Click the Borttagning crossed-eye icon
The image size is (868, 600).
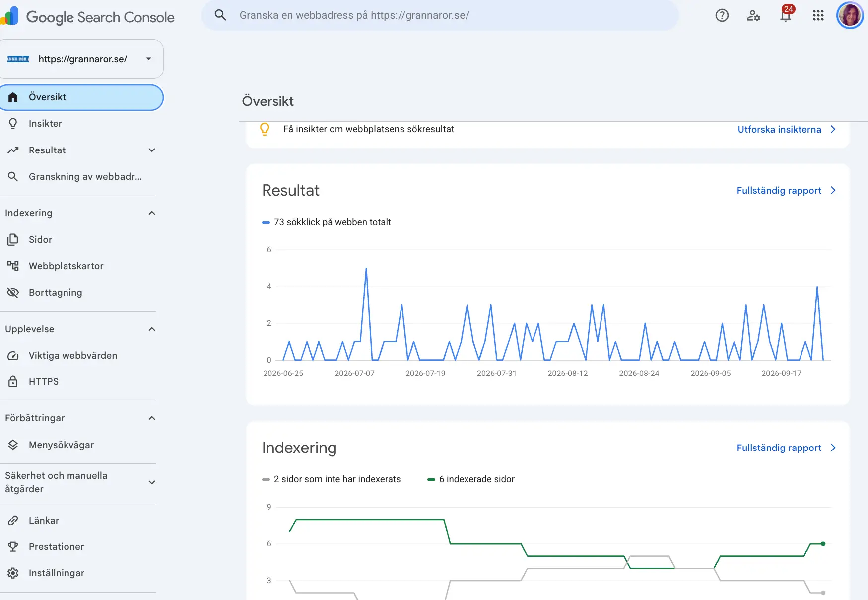[13, 293]
